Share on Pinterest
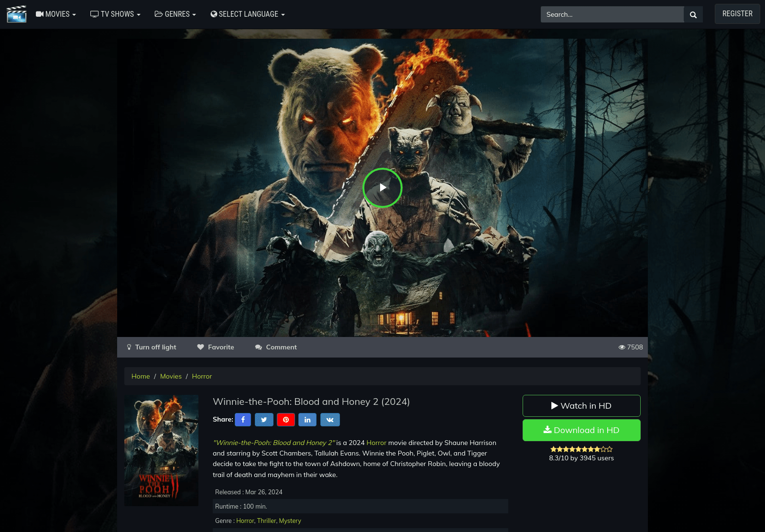 [286, 420]
